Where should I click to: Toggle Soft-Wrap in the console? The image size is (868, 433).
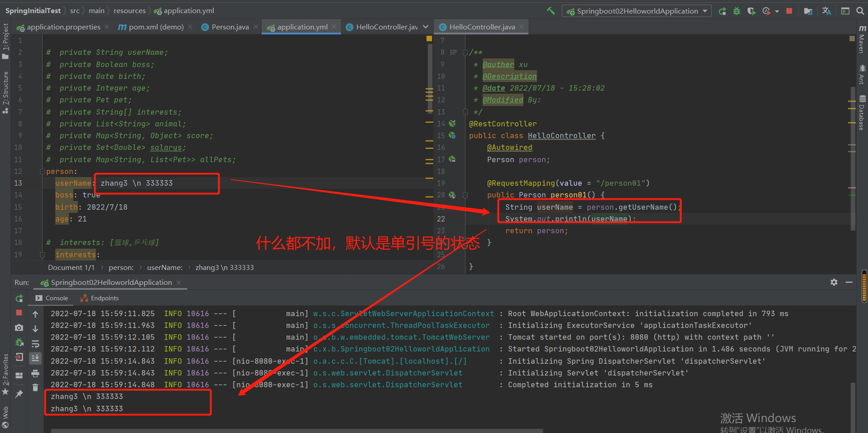35,344
